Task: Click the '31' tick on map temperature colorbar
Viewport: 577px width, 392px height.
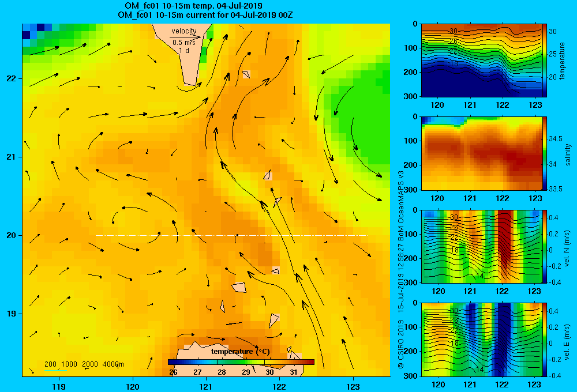Action: [x=293, y=372]
